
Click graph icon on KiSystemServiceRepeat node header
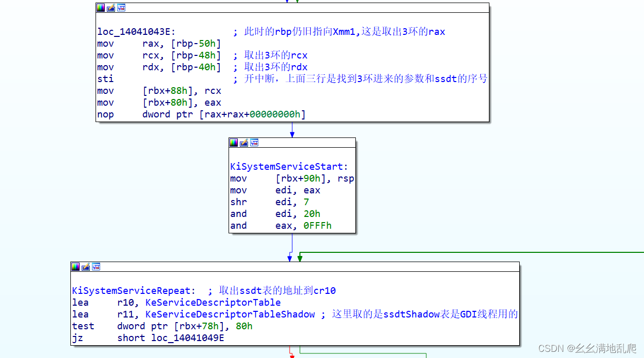pos(96,267)
